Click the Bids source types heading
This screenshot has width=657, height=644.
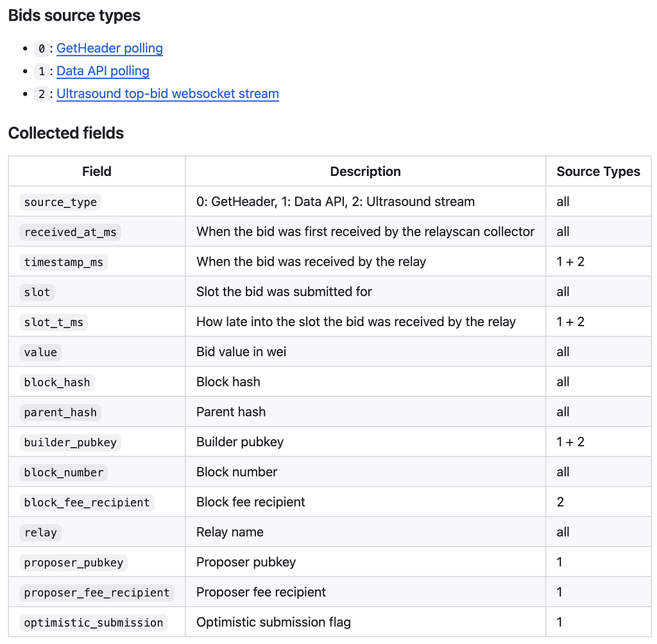(x=74, y=15)
